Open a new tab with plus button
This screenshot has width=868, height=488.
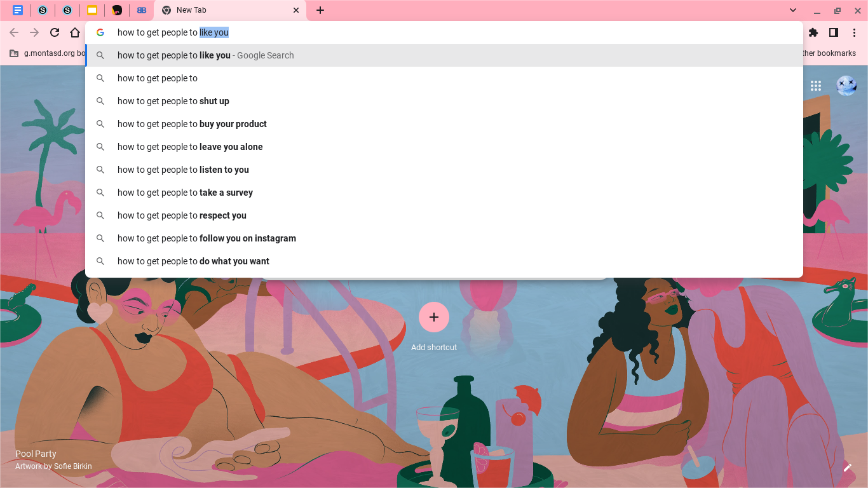[320, 10]
